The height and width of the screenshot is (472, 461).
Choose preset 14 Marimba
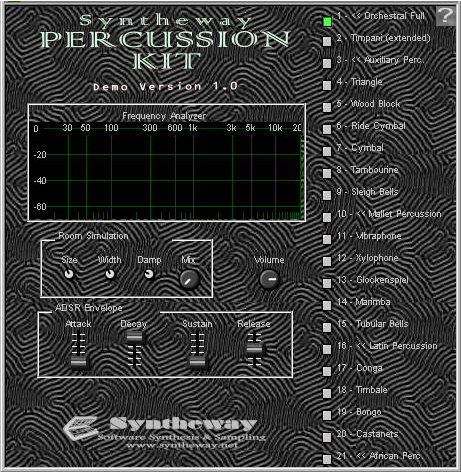pos(327,305)
